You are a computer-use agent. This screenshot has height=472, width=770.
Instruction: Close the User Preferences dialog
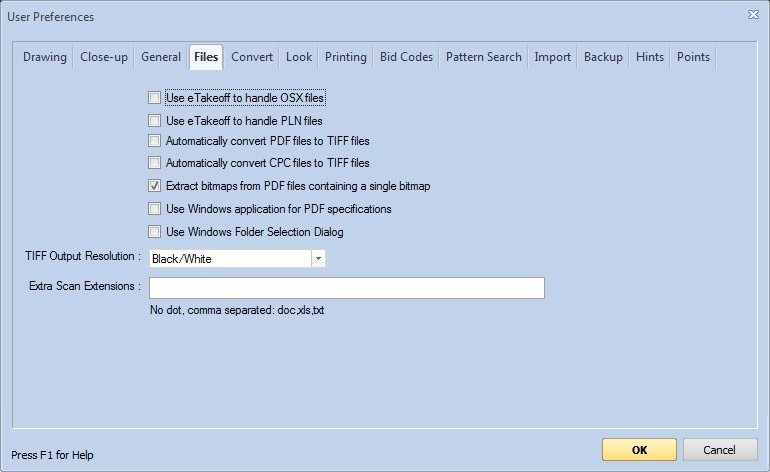(x=753, y=15)
